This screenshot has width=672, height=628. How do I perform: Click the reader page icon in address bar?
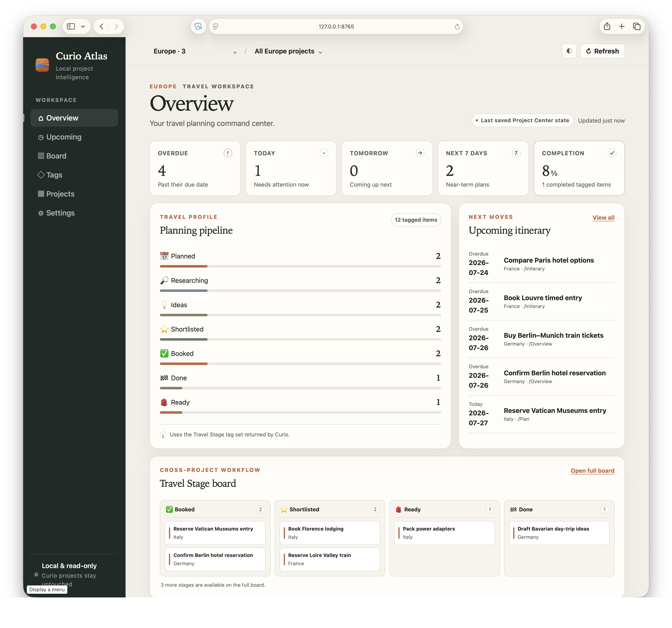click(215, 26)
